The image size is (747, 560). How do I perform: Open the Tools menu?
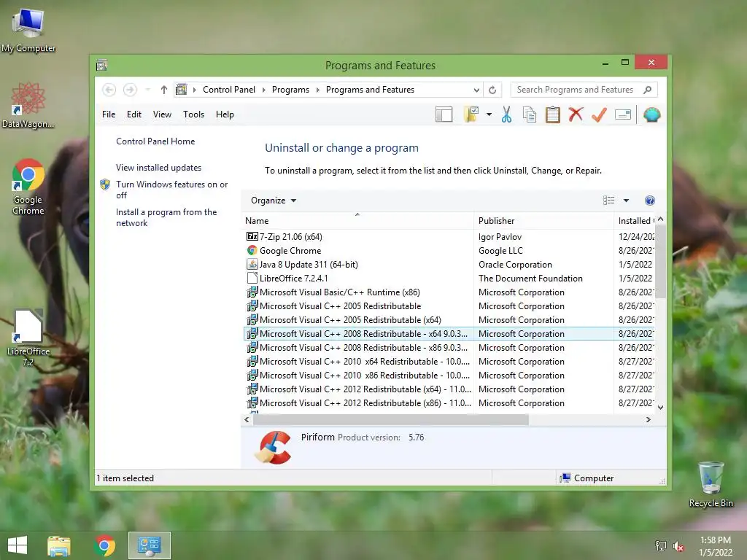193,114
